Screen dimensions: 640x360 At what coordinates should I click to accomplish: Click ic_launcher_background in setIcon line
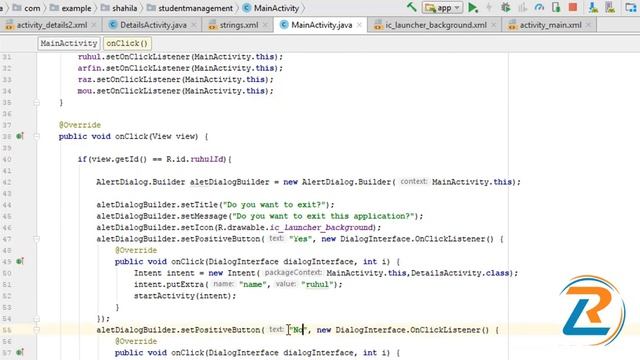(321, 227)
